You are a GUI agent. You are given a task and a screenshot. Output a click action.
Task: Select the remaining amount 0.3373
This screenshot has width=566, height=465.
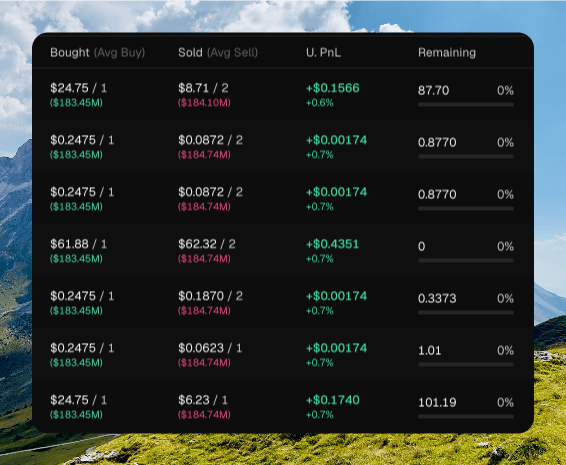pos(437,298)
